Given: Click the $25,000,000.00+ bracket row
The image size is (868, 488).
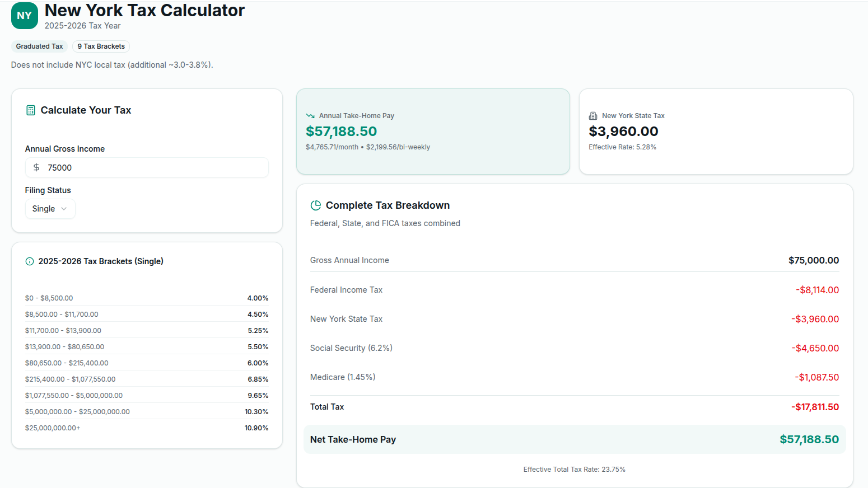Looking at the screenshot, I should (x=147, y=428).
